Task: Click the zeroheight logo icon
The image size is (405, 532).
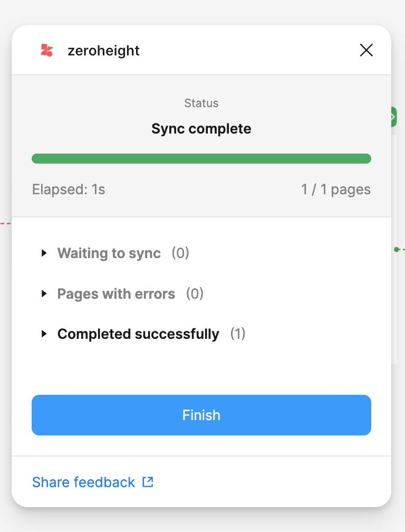Action: [46, 50]
